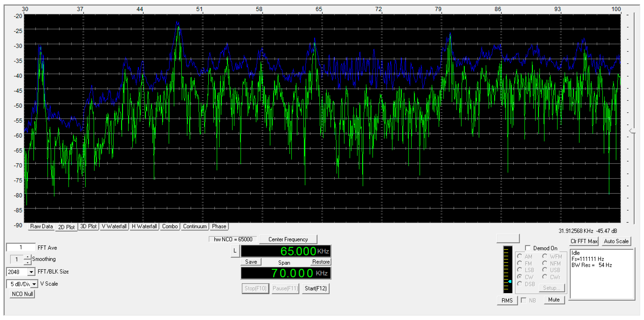Screen dimensions: 644x320
Task: Click the FFT Ave input field
Action: 21,247
